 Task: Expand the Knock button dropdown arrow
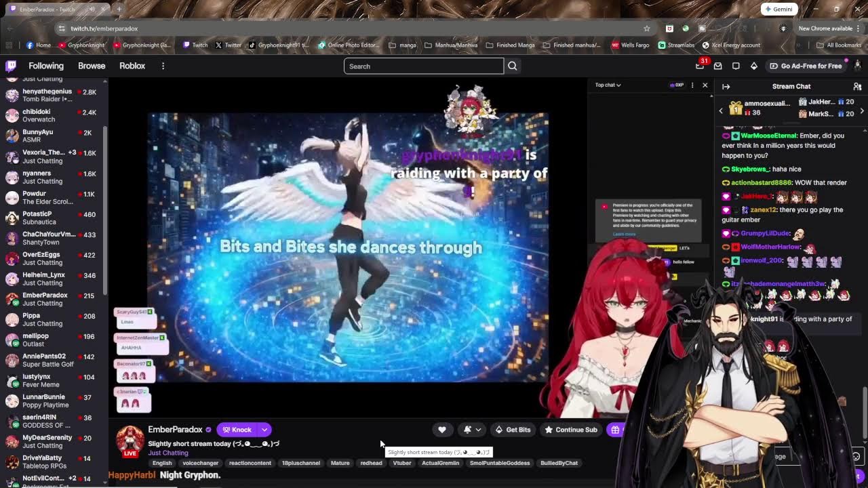point(264,430)
